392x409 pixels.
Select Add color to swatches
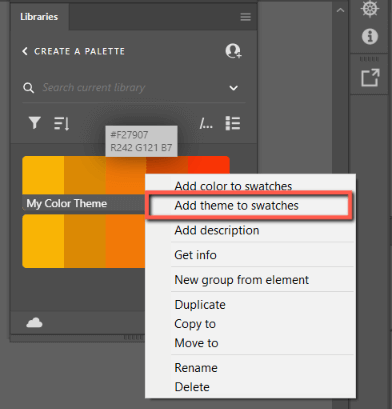[x=233, y=186]
